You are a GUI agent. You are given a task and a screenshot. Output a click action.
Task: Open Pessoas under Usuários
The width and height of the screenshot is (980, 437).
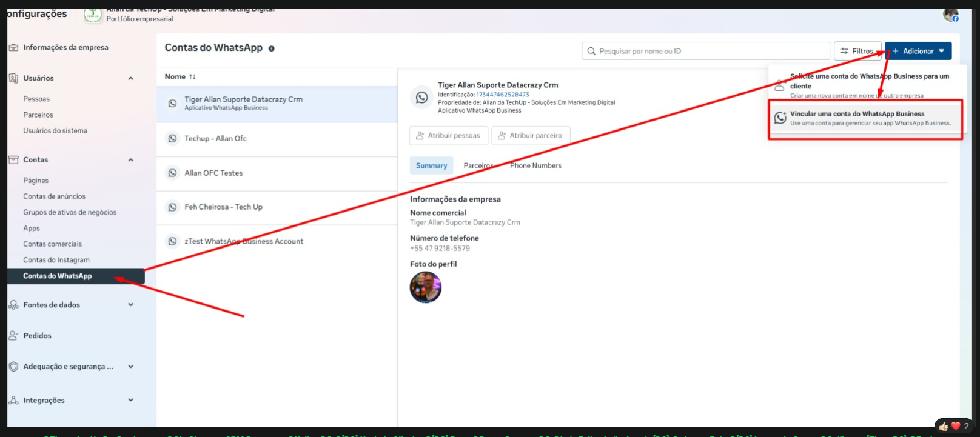pyautogui.click(x=36, y=99)
